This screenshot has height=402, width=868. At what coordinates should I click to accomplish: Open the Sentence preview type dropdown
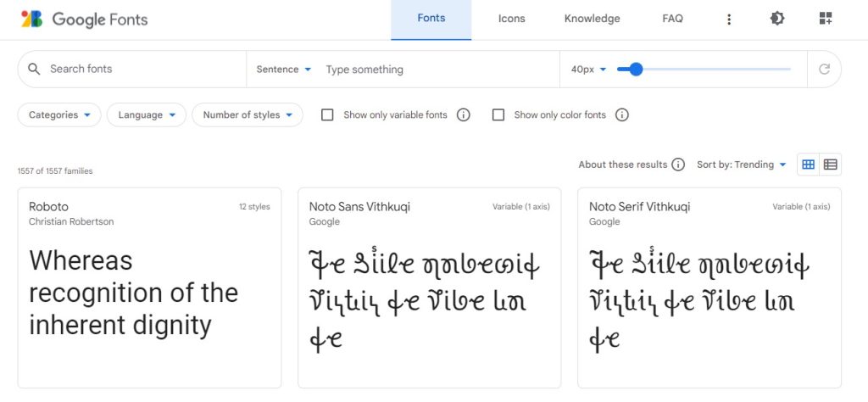tap(283, 70)
